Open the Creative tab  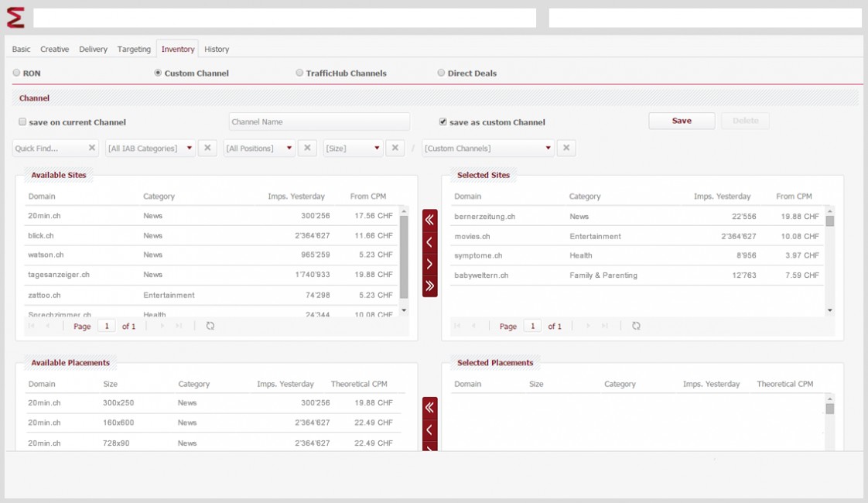tap(55, 50)
